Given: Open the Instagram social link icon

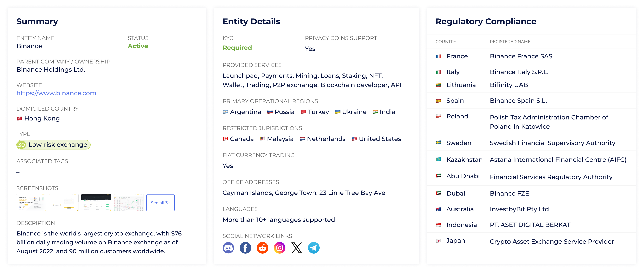Looking at the screenshot, I should [279, 248].
